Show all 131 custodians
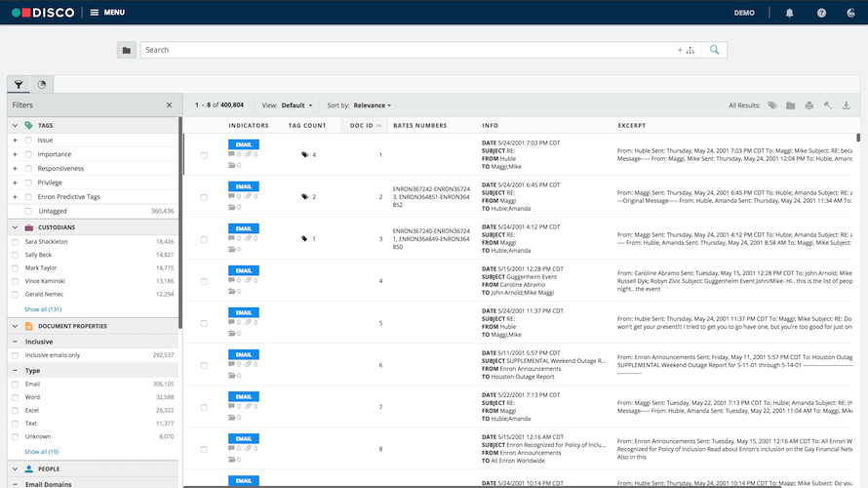The height and width of the screenshot is (488, 868). click(43, 309)
